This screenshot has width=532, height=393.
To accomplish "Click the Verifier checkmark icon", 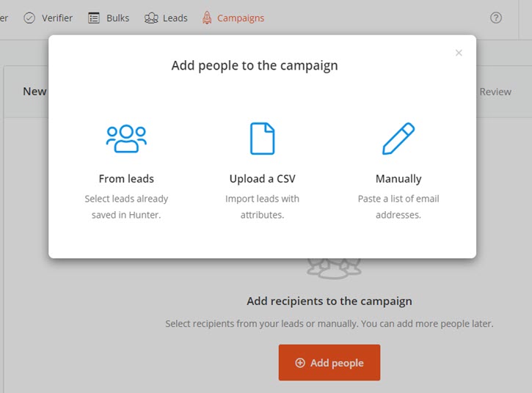I will coord(29,18).
